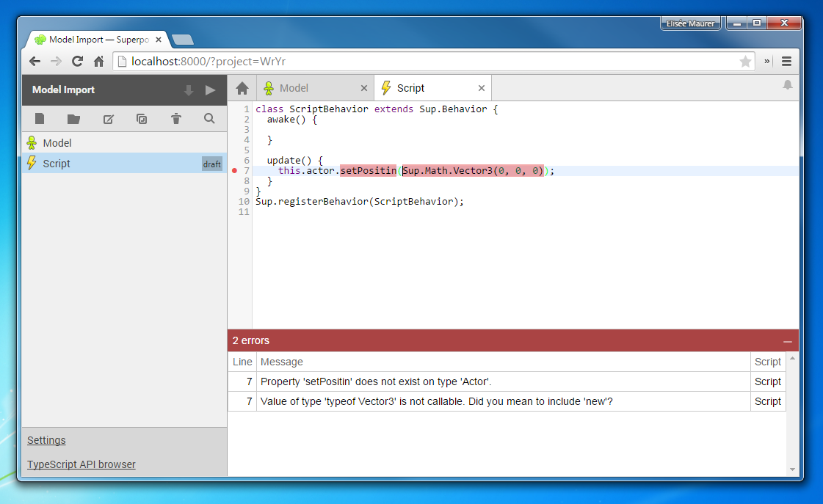
Task: Click the Script column header
Action: point(768,362)
